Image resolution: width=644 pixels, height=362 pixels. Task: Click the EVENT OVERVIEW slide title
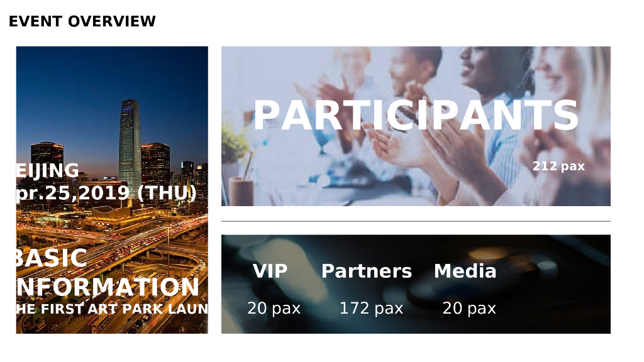82,21
